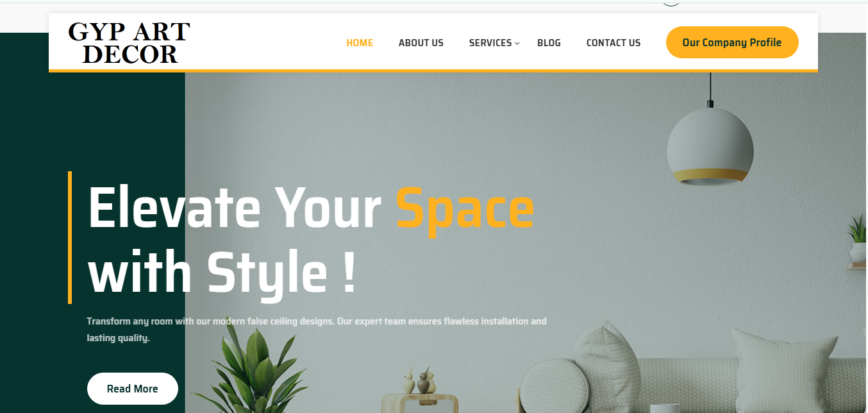The image size is (868, 413).
Task: Click the Our Company Profile button
Action: 732,42
